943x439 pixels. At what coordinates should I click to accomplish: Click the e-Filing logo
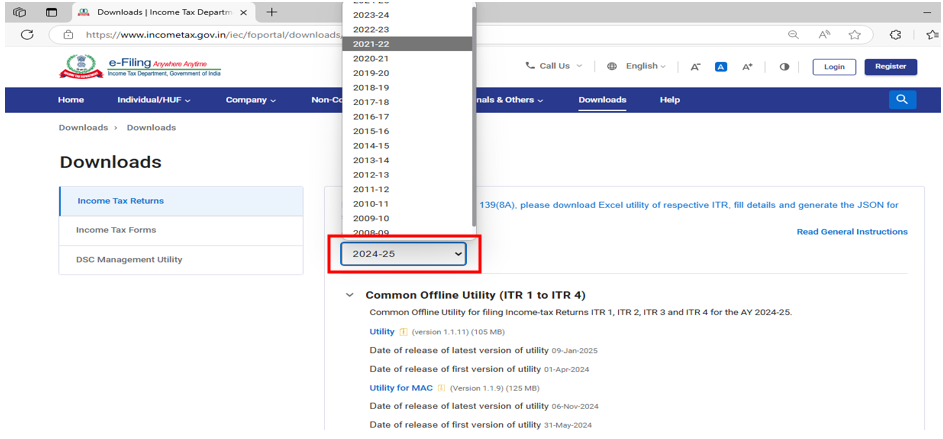[140, 67]
